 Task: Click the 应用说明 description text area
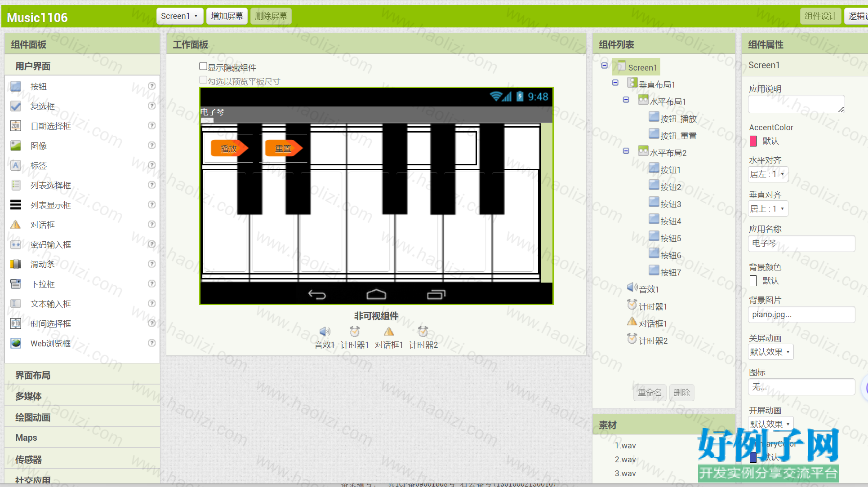pyautogui.click(x=797, y=104)
